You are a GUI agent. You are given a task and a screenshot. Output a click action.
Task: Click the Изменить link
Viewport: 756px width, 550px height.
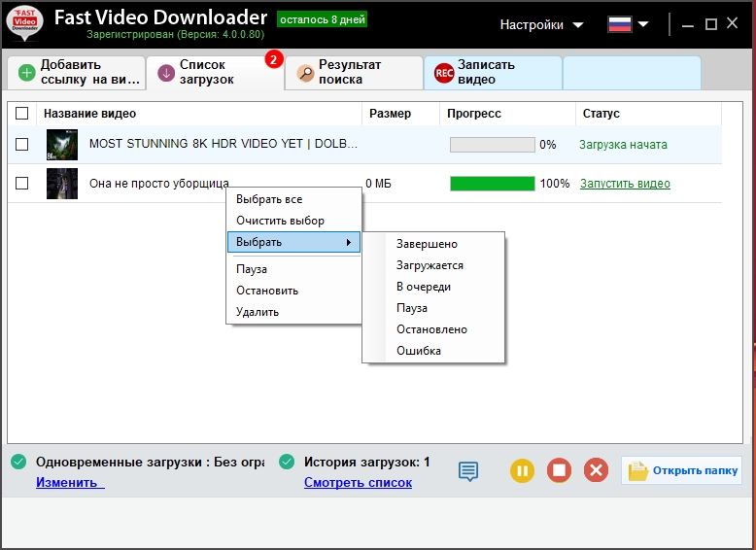coord(70,482)
